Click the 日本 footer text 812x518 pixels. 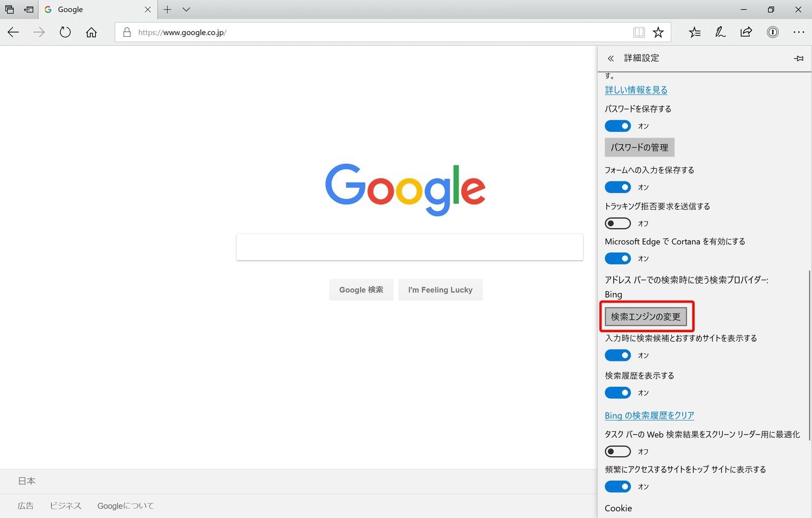(27, 481)
